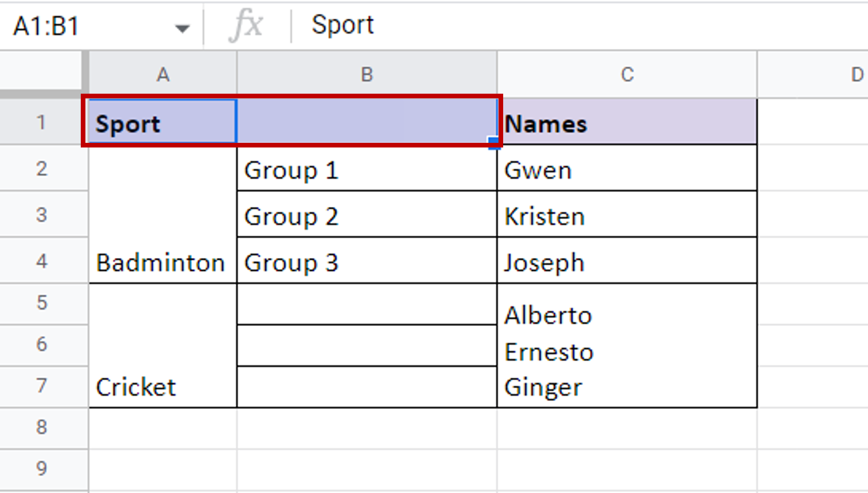The height and width of the screenshot is (493, 868).
Task: Select the Group 1 cell
Action: (x=367, y=169)
